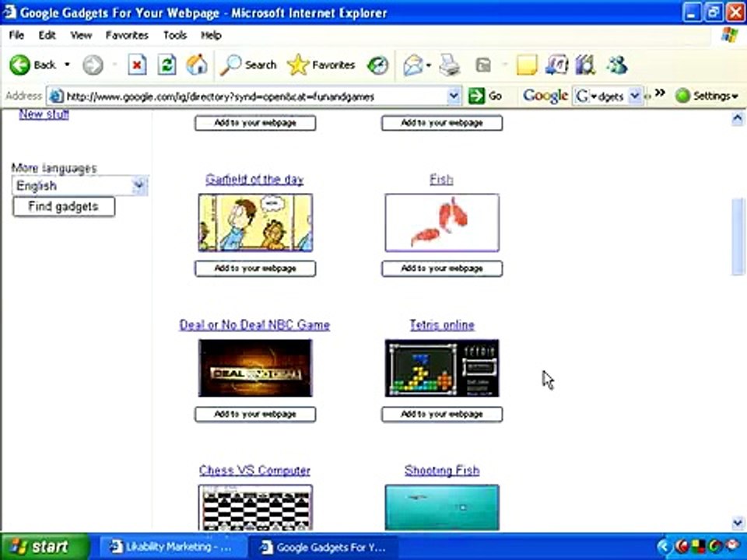The image size is (747, 560).
Task: Open the Favorites menu
Action: coord(127,35)
